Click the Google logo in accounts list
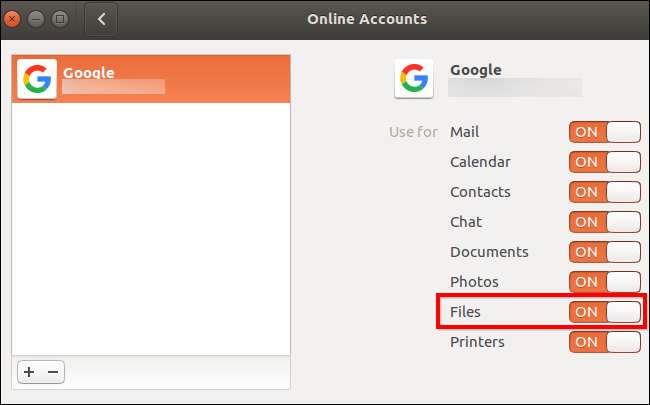650x405 pixels. [37, 79]
